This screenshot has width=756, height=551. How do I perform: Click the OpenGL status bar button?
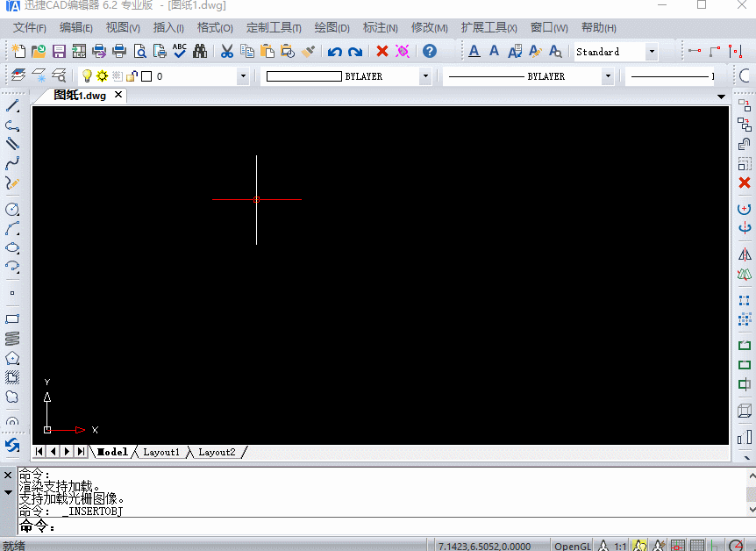[x=573, y=547]
